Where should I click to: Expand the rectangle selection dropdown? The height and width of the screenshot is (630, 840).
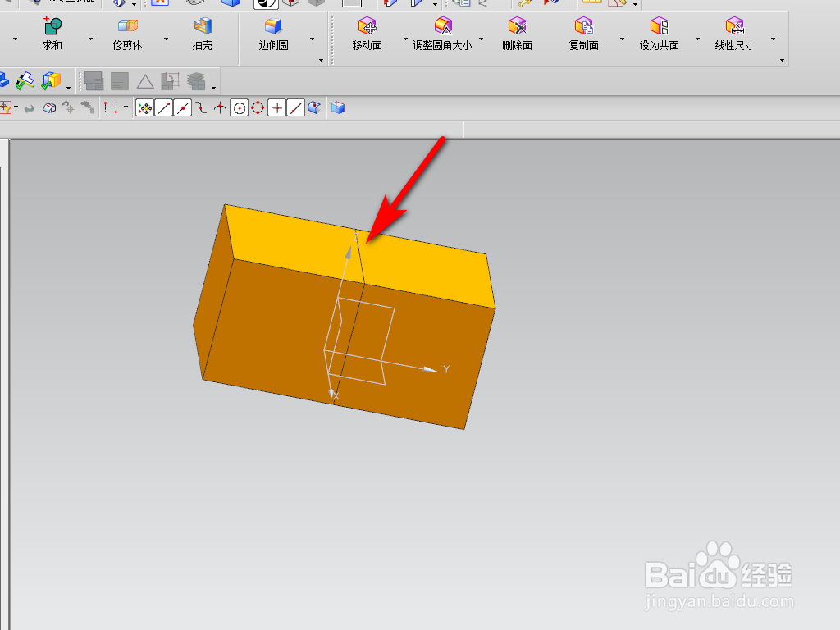124,107
